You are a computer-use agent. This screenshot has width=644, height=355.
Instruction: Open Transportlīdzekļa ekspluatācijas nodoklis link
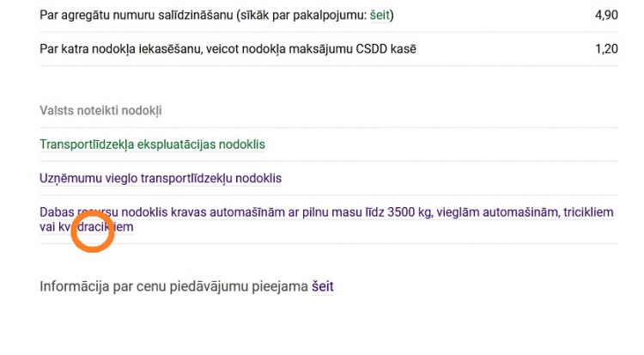(152, 144)
